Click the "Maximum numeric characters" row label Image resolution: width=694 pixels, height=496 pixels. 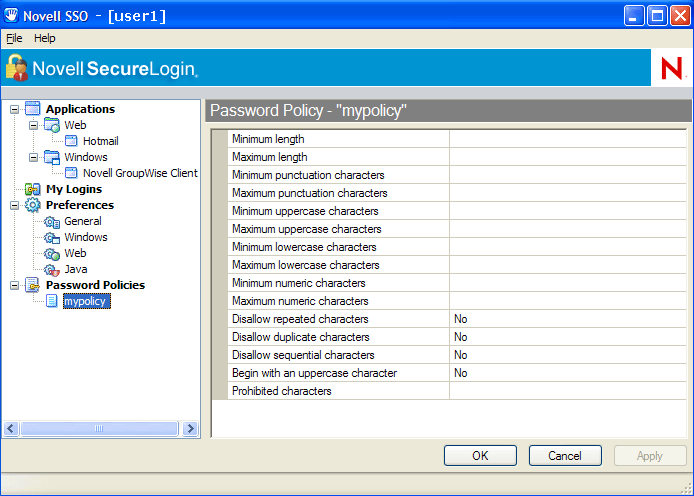point(300,301)
